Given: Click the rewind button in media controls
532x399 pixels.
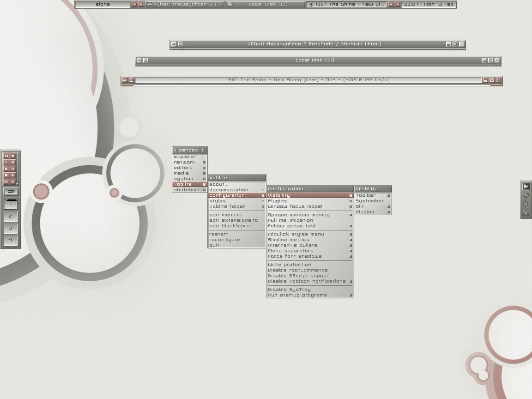Looking at the screenshot, I should 6,156.
